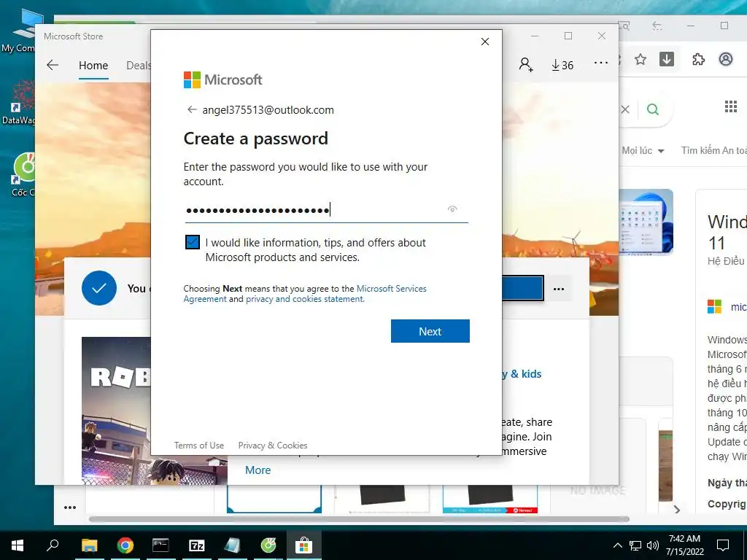Open the Command Prompt taskbar icon
Image resolution: width=747 pixels, height=560 pixels.
[x=160, y=545]
